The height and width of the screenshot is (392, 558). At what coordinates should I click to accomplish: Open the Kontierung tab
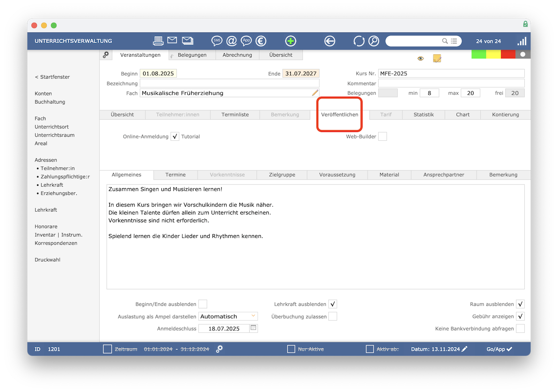505,115
